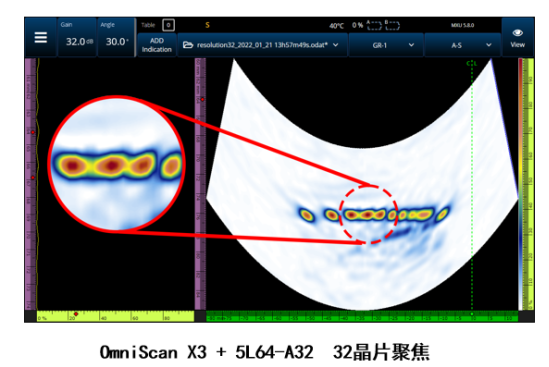Select the Gain 32.0 dB field
The height and width of the screenshot is (367, 549).
[77, 37]
